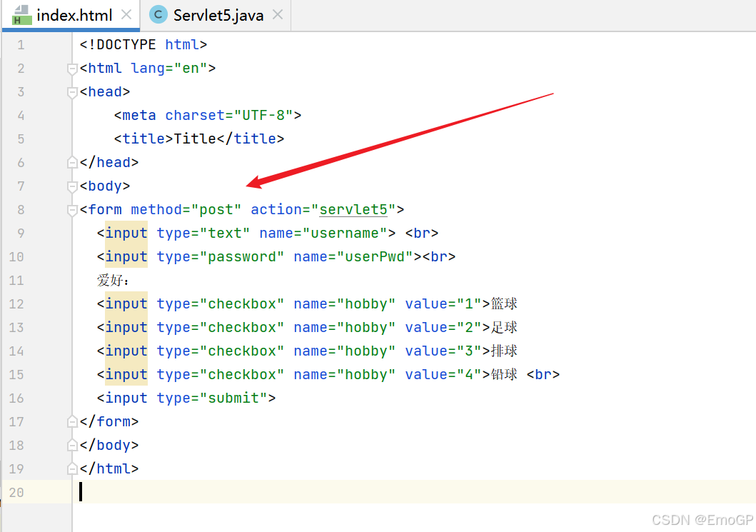756x532 pixels.
Task: Click the 铅球 text on line 15
Action: point(504,375)
